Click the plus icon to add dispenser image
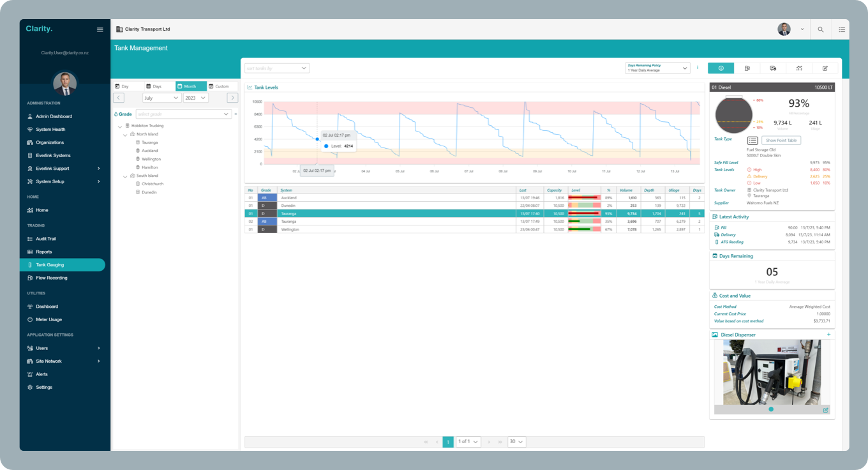The image size is (868, 470). tap(829, 335)
